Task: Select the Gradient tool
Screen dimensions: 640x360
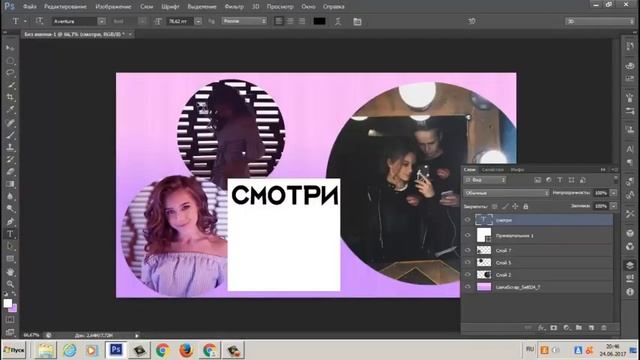Action: click(x=10, y=184)
